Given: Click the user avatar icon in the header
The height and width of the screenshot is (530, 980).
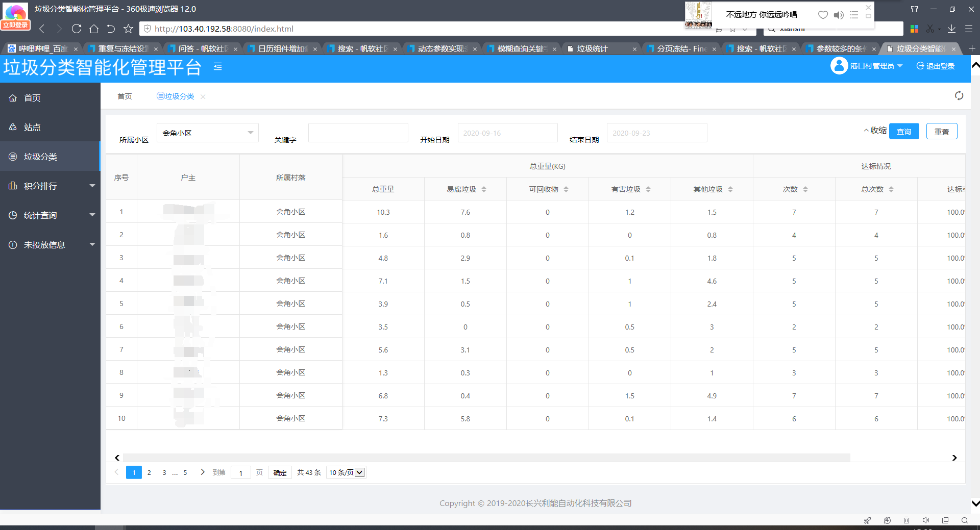Looking at the screenshot, I should [839, 66].
